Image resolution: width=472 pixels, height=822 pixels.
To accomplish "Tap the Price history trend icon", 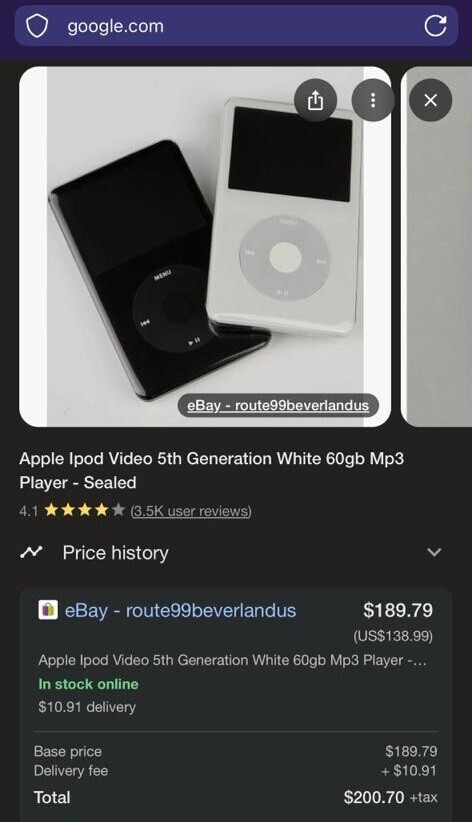I will [x=31, y=552].
